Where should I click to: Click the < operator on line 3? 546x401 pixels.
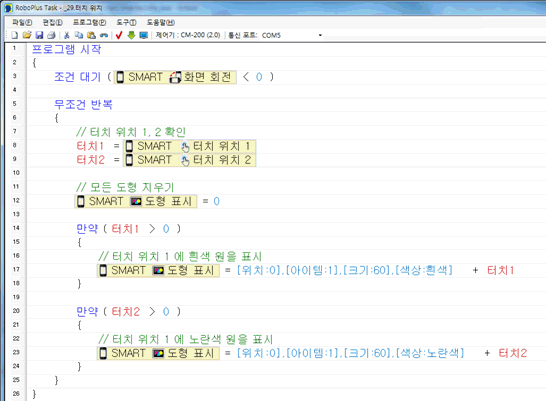(x=246, y=77)
